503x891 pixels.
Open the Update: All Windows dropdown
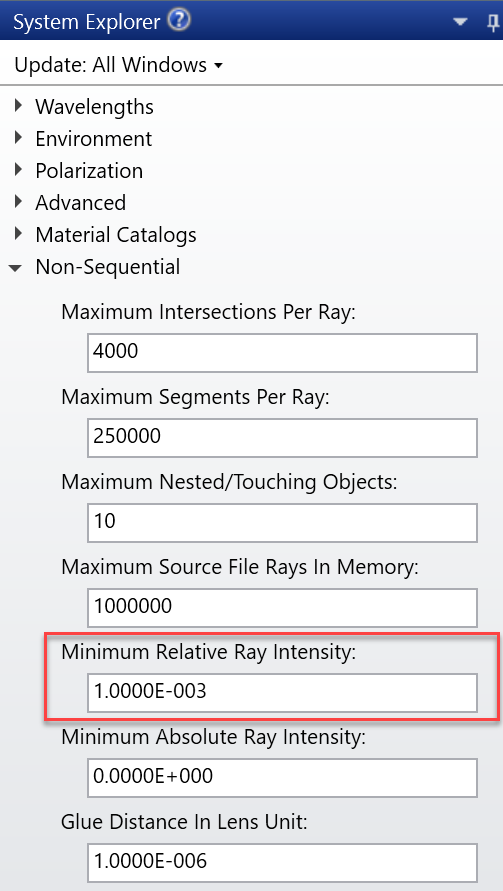(x=119, y=65)
